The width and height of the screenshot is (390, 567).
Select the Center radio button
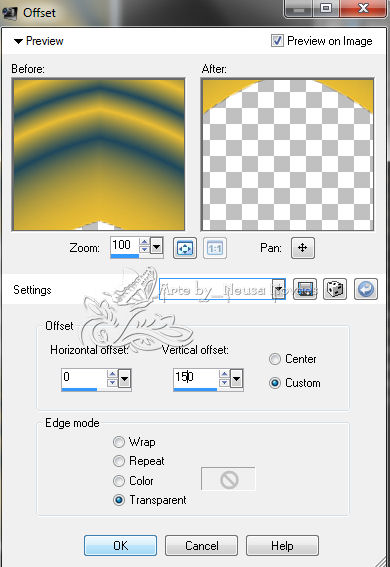(275, 359)
